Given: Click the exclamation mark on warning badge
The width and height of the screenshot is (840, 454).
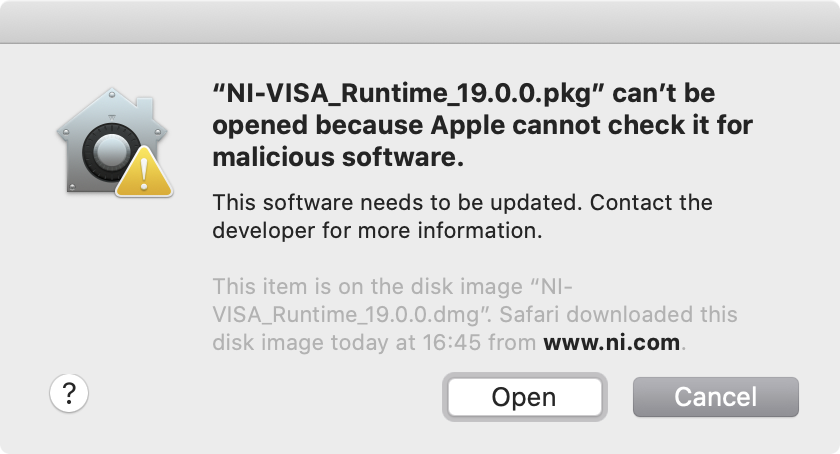Looking at the screenshot, I should pyautogui.click(x=144, y=174).
